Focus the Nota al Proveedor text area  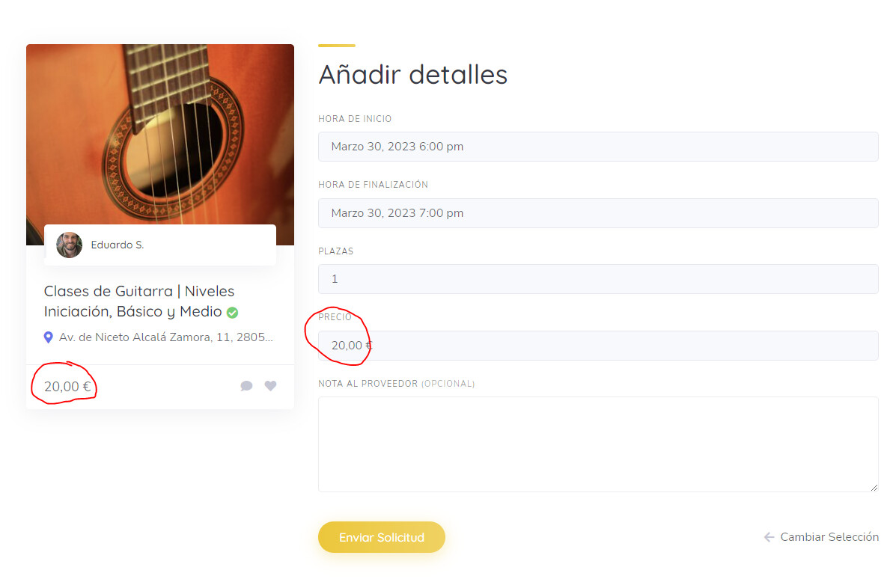point(598,444)
